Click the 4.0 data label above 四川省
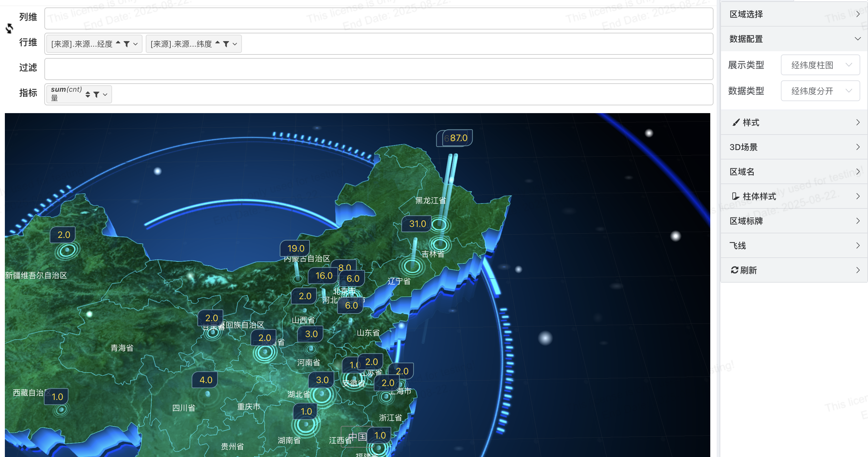 click(x=206, y=380)
